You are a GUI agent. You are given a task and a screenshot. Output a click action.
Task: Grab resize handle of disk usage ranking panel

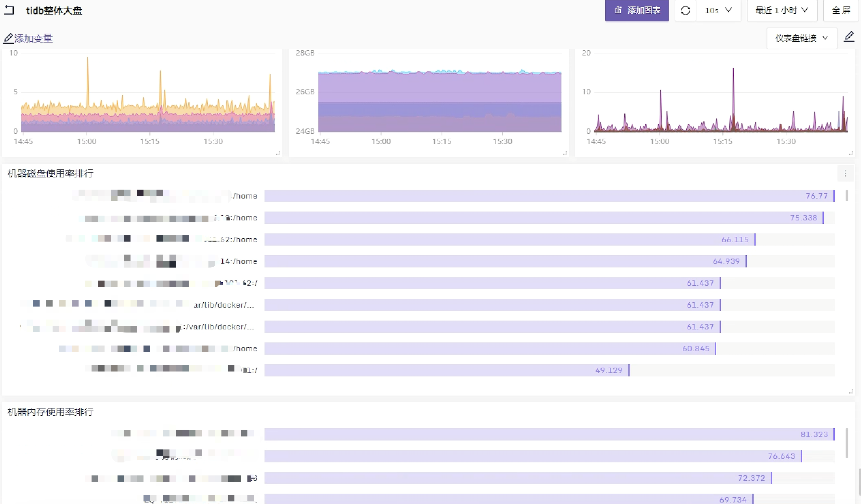[851, 392]
